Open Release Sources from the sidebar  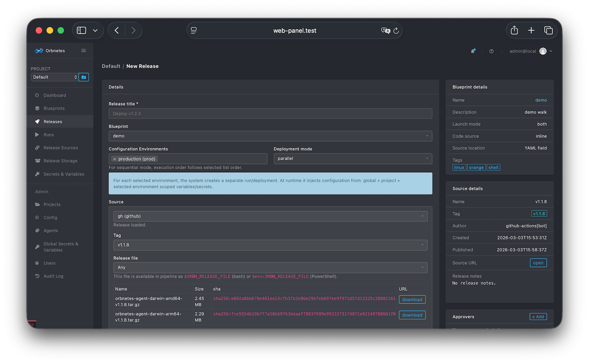point(60,148)
